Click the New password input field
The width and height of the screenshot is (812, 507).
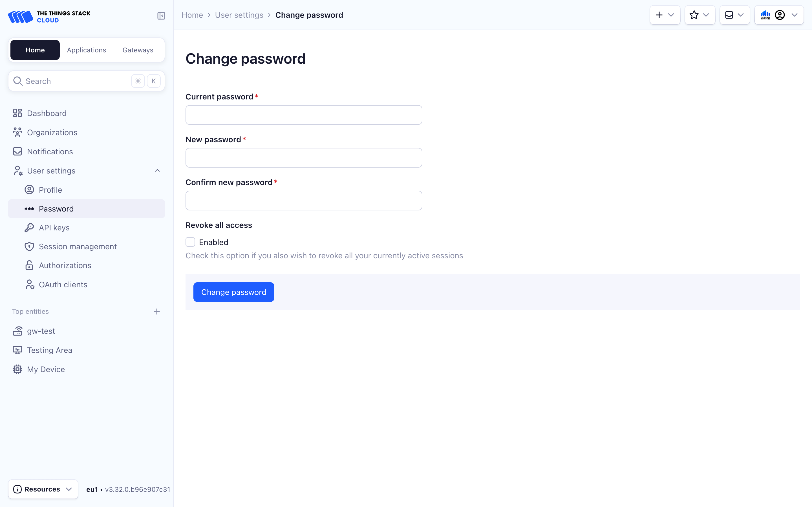tap(303, 158)
